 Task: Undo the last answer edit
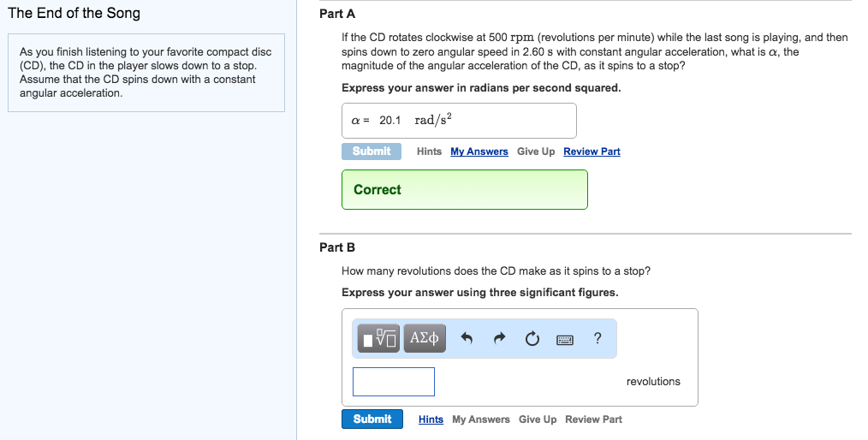point(467,338)
